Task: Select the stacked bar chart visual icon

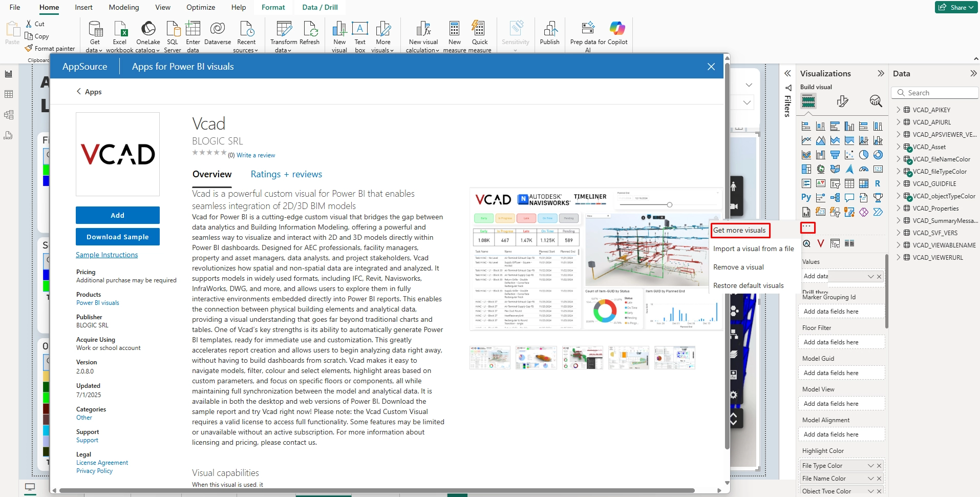Action: [x=806, y=126]
